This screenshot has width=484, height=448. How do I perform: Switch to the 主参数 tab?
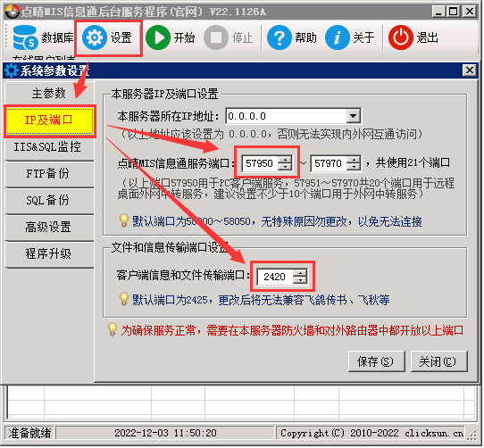pyautogui.click(x=49, y=93)
